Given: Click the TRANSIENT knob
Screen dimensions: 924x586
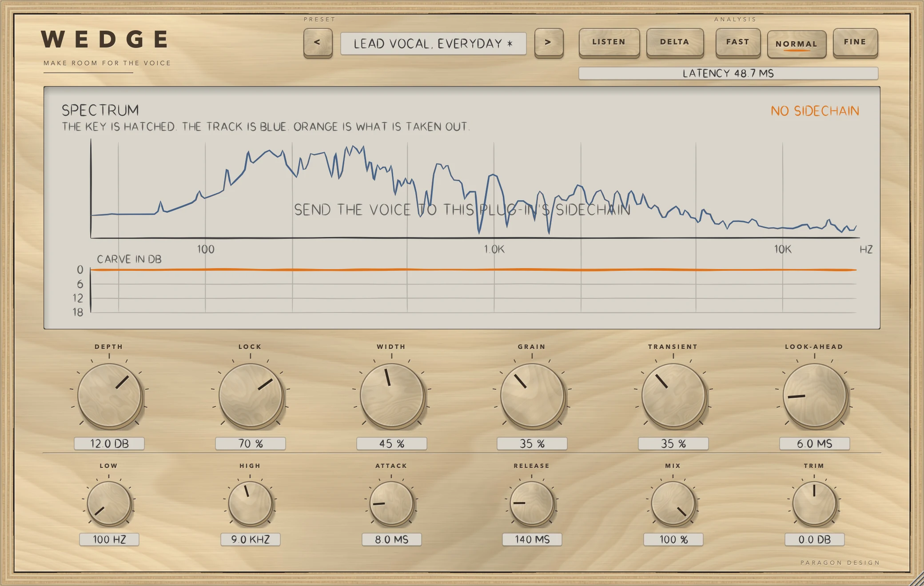Looking at the screenshot, I should coord(673,396).
